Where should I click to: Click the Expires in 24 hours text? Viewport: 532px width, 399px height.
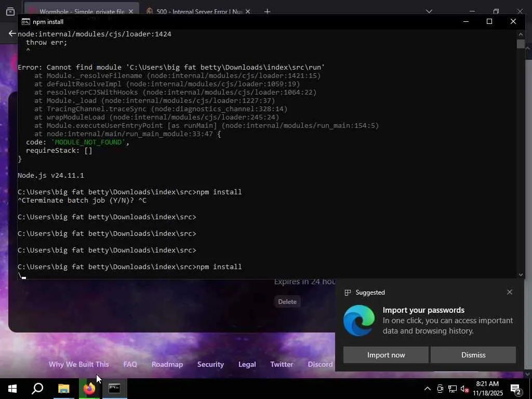click(304, 282)
